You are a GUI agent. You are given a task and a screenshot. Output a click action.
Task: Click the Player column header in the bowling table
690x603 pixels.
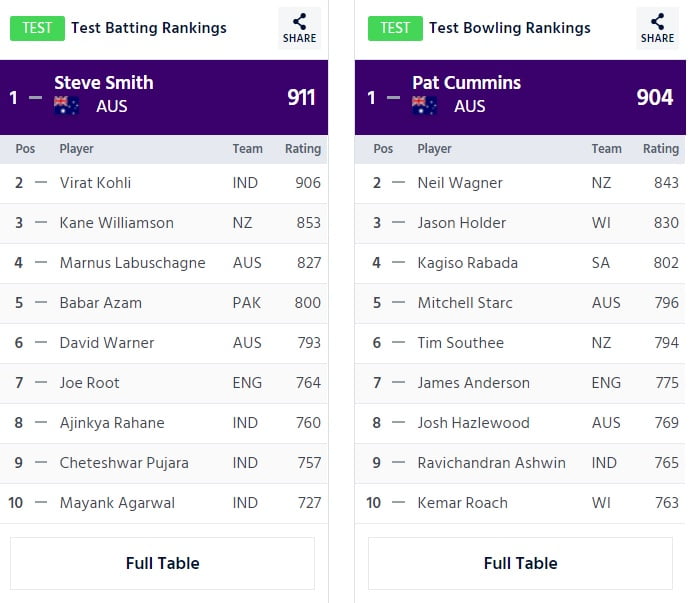(x=434, y=149)
